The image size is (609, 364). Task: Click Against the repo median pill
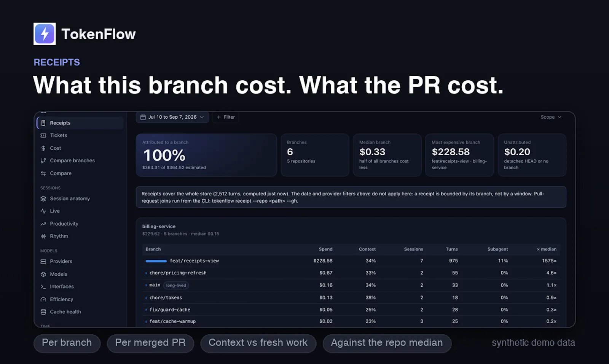click(387, 343)
